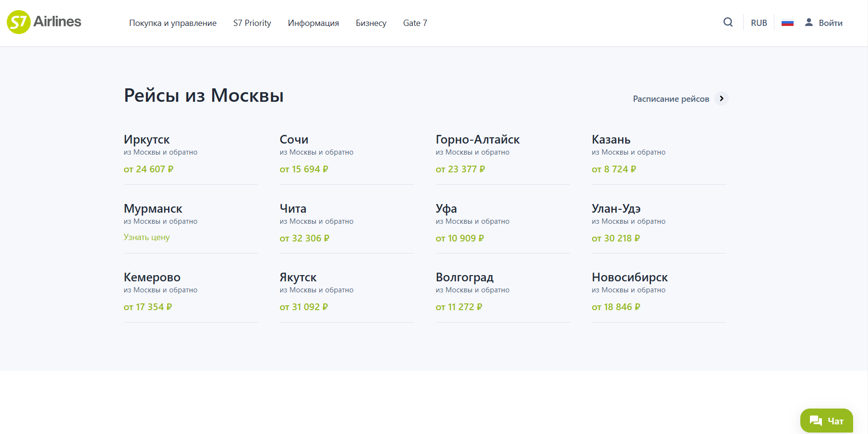Viewport: 868px width, 434px height.
Task: Select the Казань destination
Action: pos(611,140)
